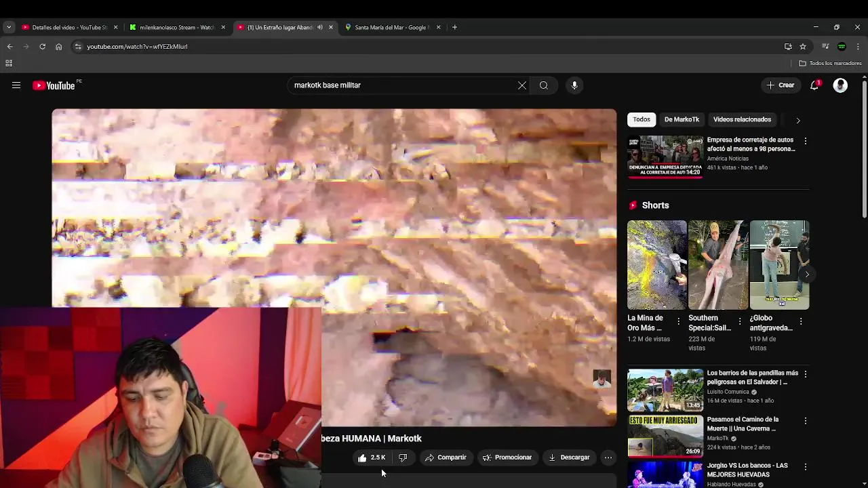Click the page vertical scrollbar
The height and width of the screenshot is (488, 868).
pyautogui.click(x=864, y=149)
